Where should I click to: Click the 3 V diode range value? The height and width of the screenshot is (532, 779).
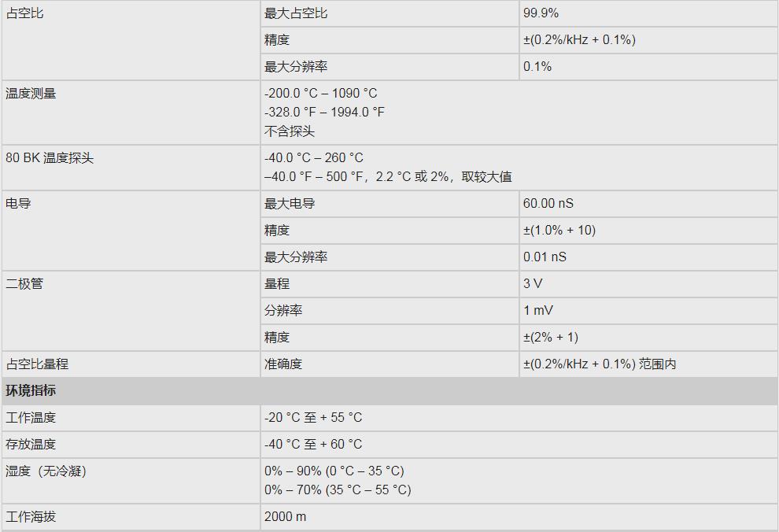click(533, 284)
